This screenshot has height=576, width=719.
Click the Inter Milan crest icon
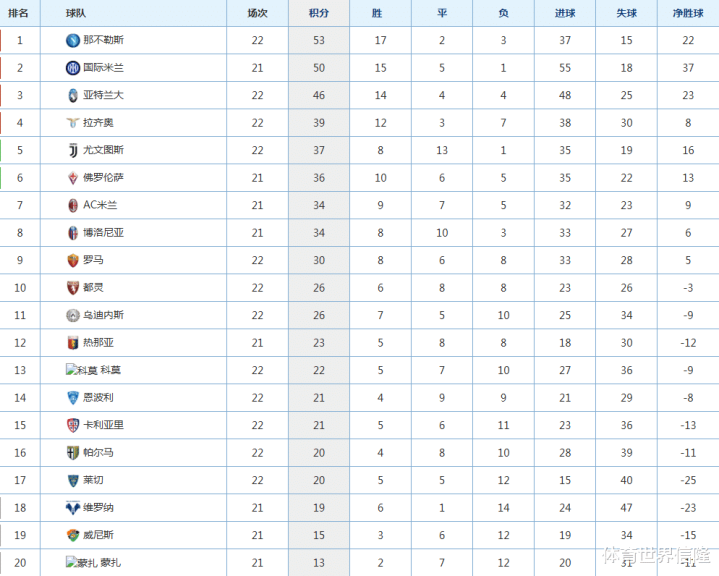72,68
